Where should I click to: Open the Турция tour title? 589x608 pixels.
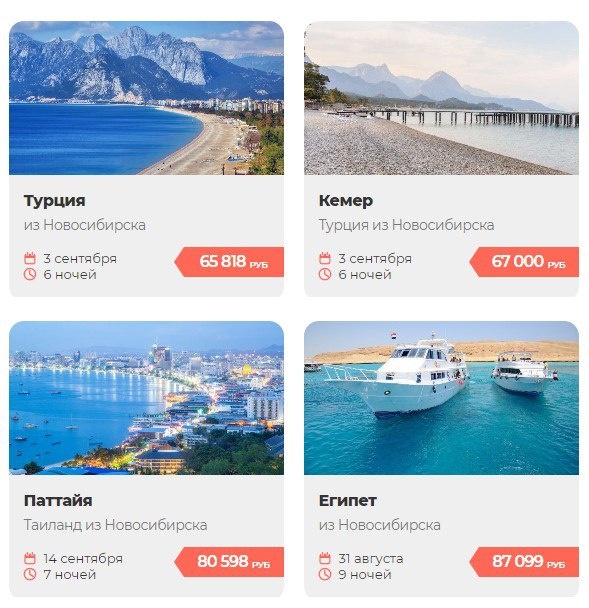[x=55, y=201]
